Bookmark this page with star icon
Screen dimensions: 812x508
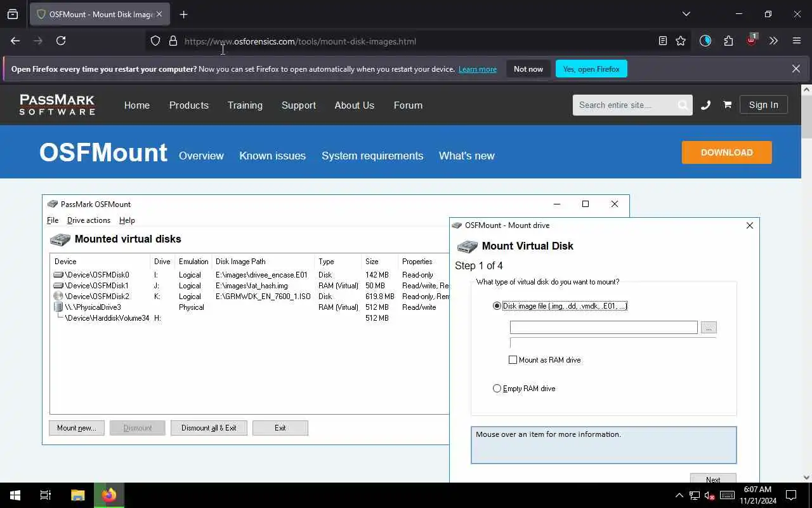[681, 41]
